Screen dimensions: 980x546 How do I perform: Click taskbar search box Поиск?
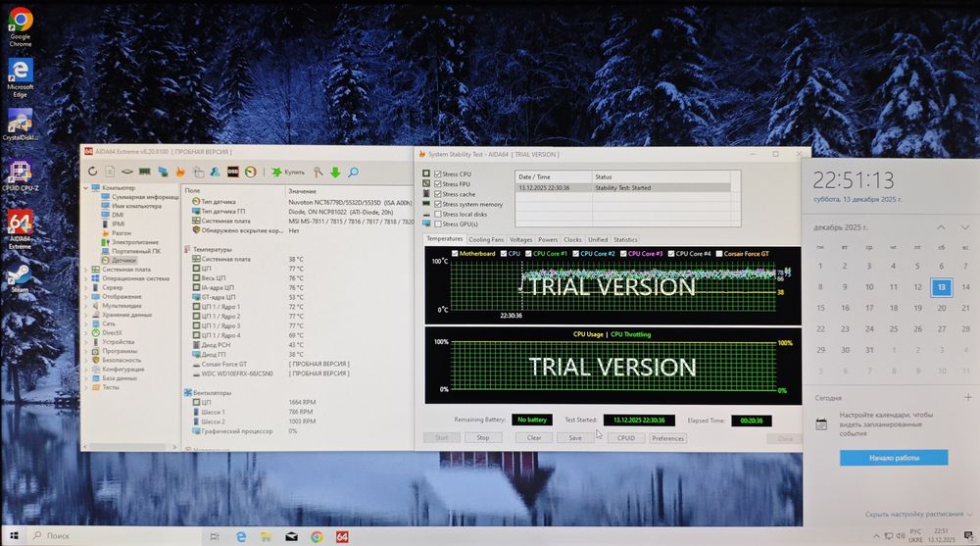[x=116, y=536]
